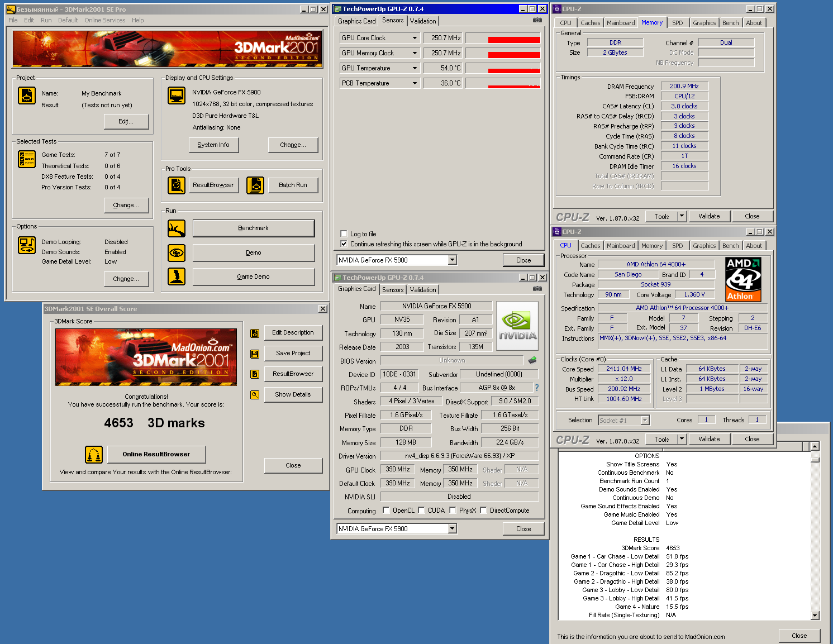Image resolution: width=833 pixels, height=644 pixels.
Task: Click the NVIDIA logo in GPU-Z
Action: 517,327
